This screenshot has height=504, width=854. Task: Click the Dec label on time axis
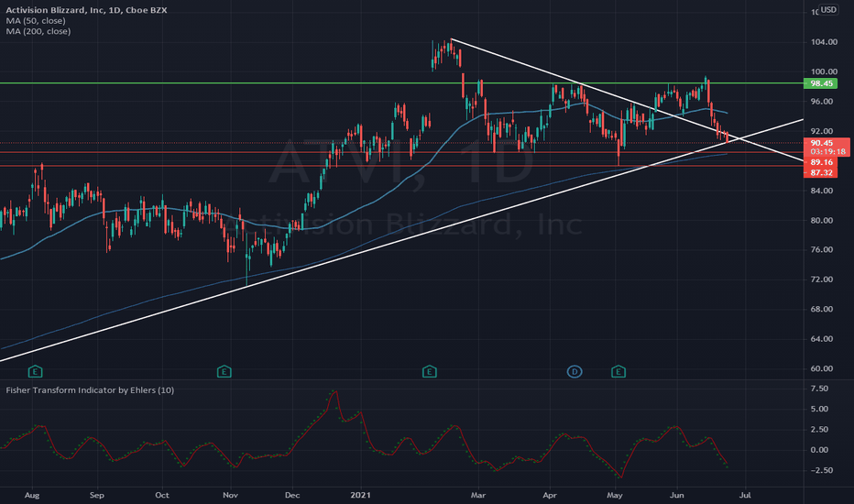[x=292, y=495]
